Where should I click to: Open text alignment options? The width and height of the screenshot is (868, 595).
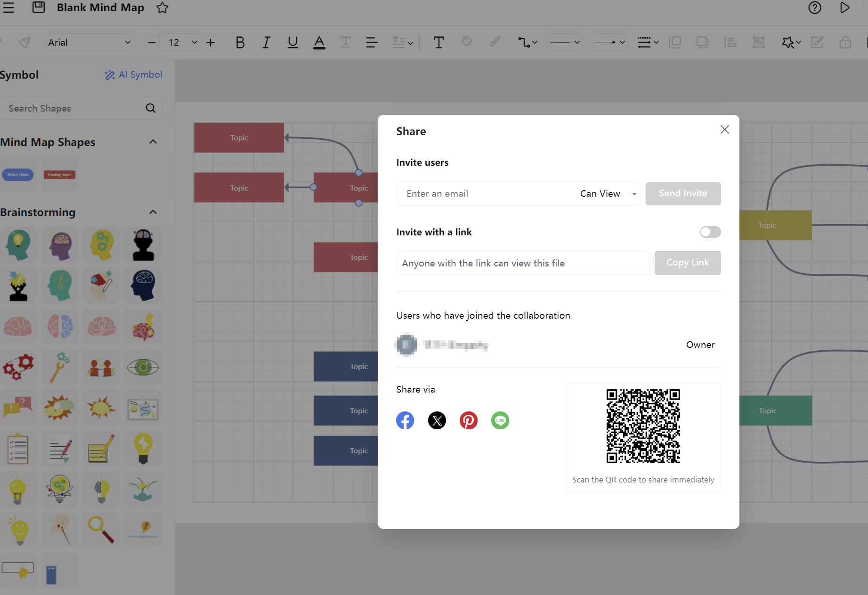click(x=372, y=42)
